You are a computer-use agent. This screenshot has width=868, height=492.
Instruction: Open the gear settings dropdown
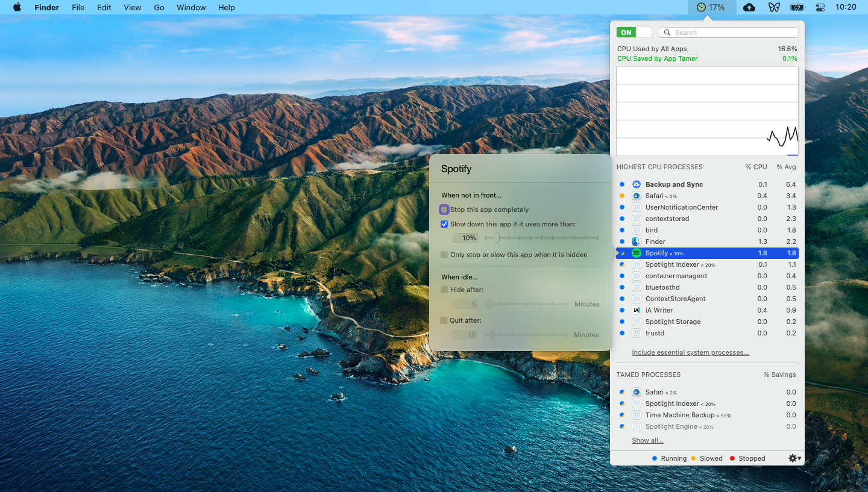795,458
